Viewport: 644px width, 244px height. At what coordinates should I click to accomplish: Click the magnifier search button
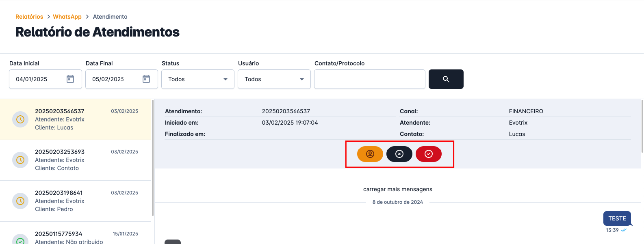coord(446,79)
